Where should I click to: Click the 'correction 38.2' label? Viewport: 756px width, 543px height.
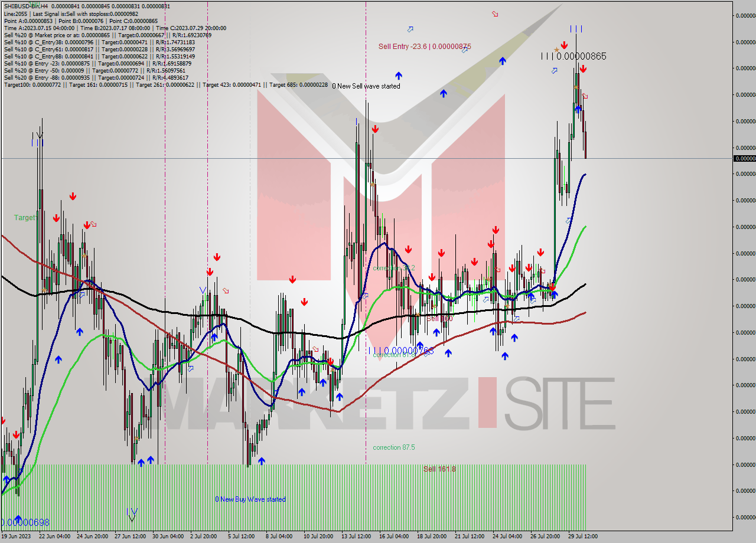pos(394,268)
